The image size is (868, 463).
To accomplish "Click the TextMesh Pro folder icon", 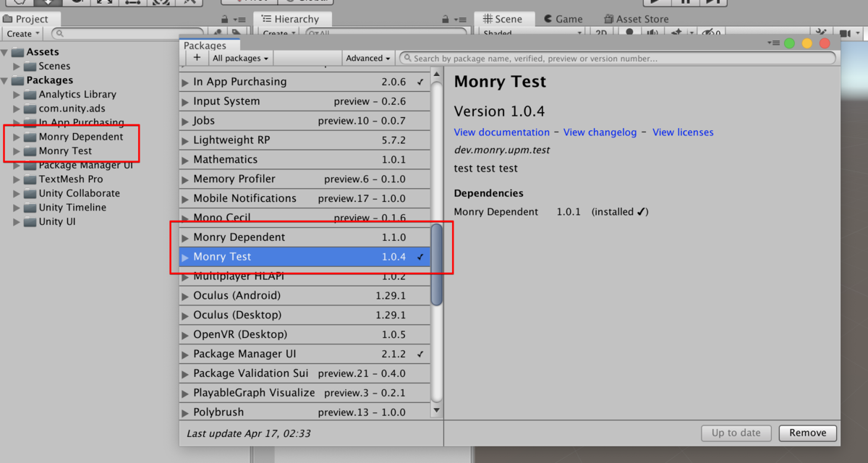I will 30,179.
